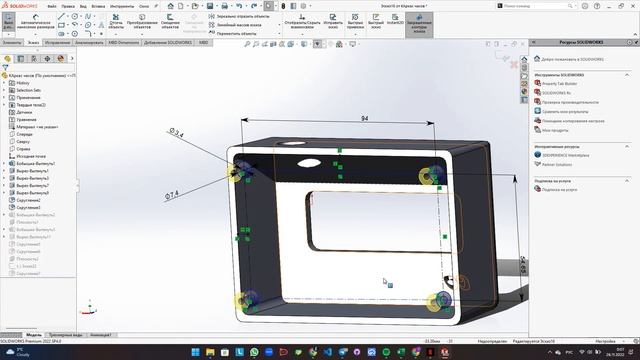Create a new document with the blank page icon
Image resolution: width=640 pixels, height=360 pixels.
180,6
